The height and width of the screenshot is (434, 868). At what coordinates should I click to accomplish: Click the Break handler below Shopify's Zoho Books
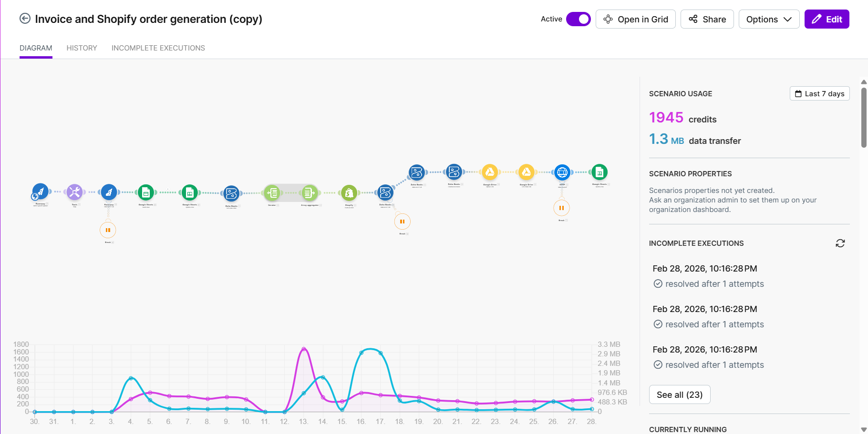tap(403, 222)
